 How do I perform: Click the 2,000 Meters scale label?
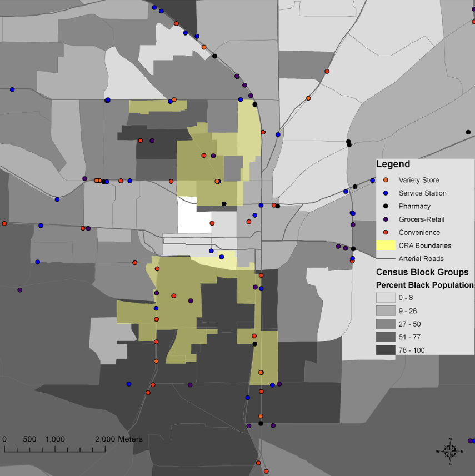(119, 439)
